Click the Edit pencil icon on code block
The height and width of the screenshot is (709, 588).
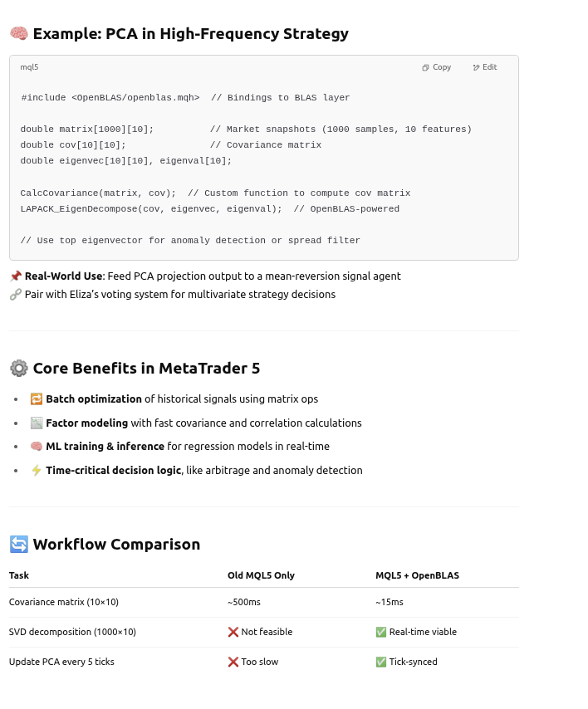pyautogui.click(x=476, y=67)
